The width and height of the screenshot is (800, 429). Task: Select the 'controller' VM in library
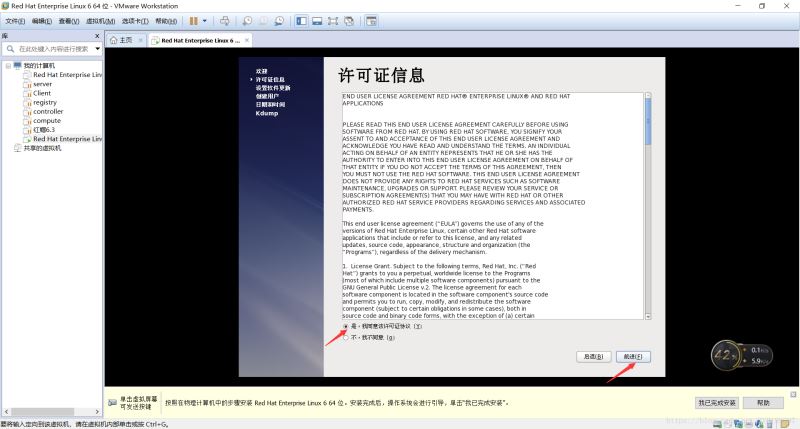48,111
